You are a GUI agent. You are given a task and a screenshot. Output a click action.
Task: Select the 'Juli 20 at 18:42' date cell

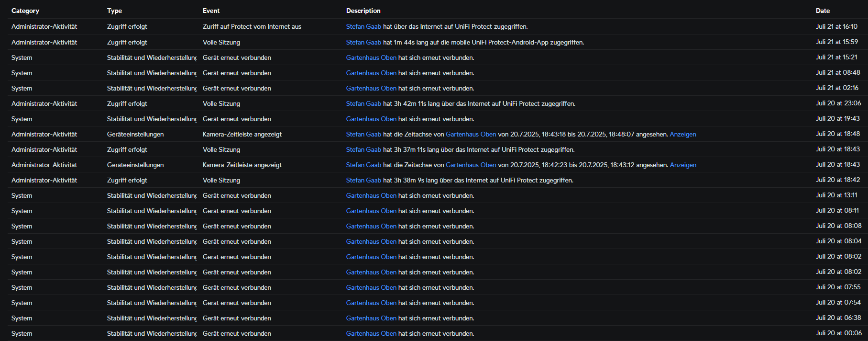coord(838,180)
